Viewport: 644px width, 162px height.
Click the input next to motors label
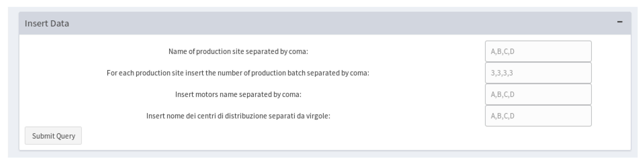(x=538, y=95)
